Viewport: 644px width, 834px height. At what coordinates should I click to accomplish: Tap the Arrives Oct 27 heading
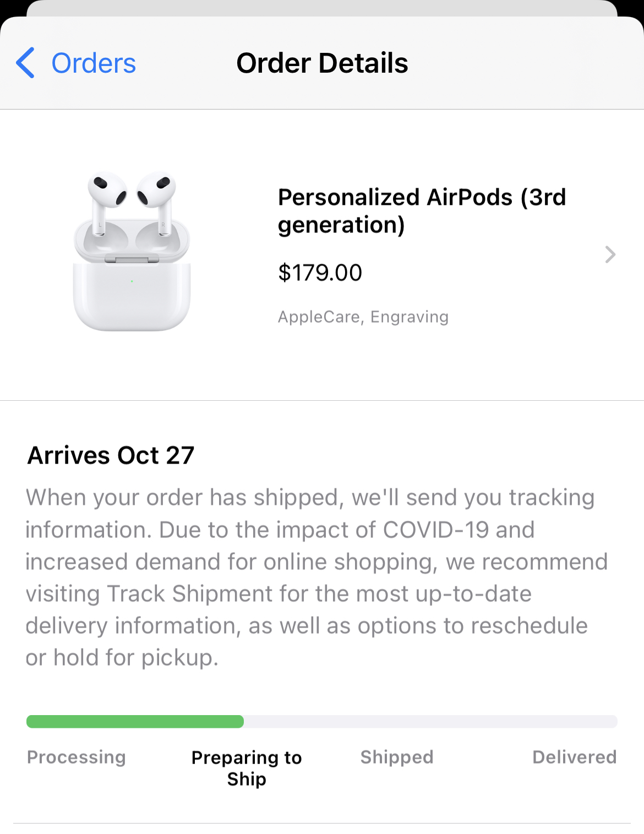pos(111,455)
